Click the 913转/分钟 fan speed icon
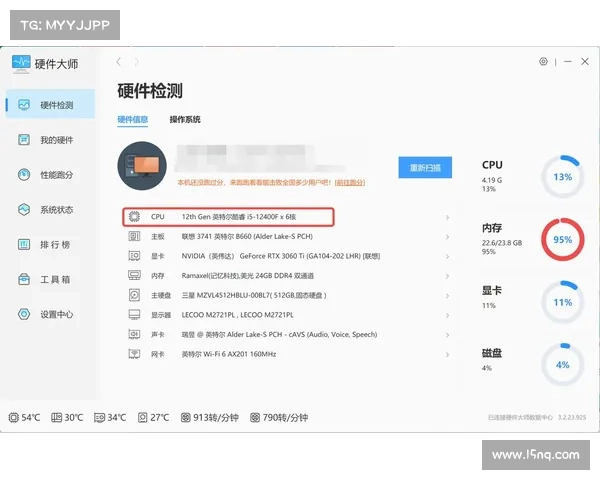 [x=186, y=417]
